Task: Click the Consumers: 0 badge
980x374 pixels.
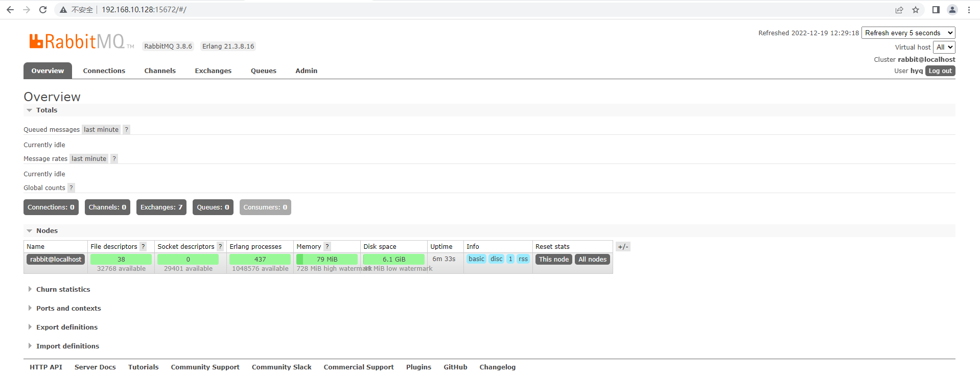Action: (265, 207)
